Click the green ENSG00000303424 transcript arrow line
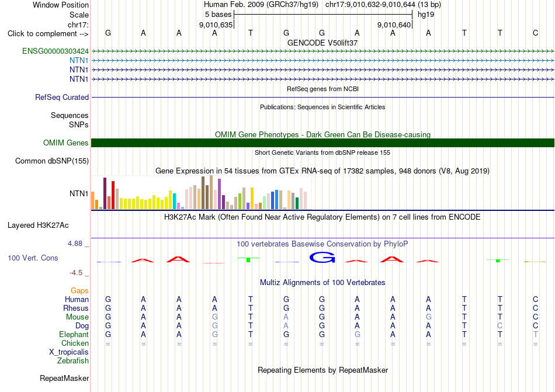This screenshot has height=392, width=555. click(322, 51)
